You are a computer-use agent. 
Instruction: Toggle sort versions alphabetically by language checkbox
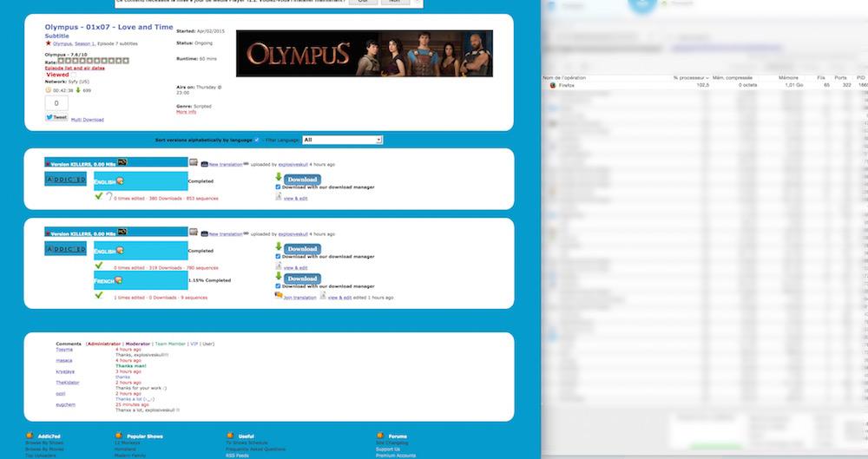[x=257, y=140]
